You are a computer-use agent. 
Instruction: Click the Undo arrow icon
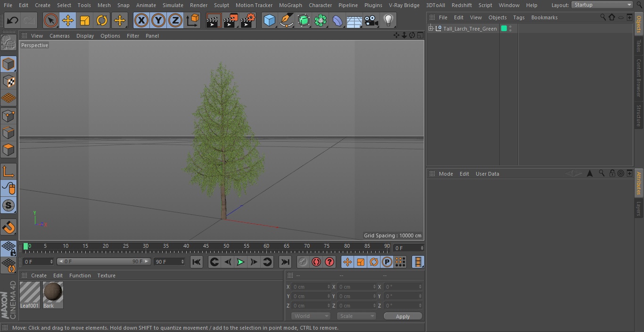(13, 20)
